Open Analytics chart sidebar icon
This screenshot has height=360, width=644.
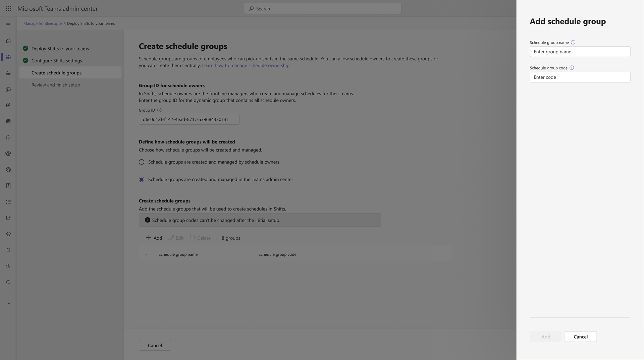8,218
